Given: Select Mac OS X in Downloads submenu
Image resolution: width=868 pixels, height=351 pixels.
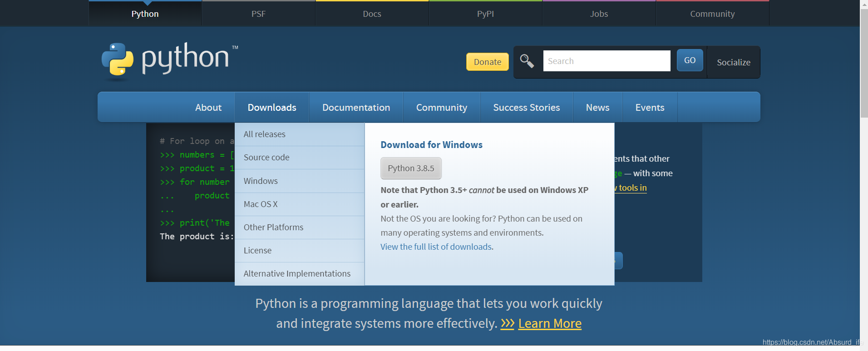Looking at the screenshot, I should click(300, 204).
